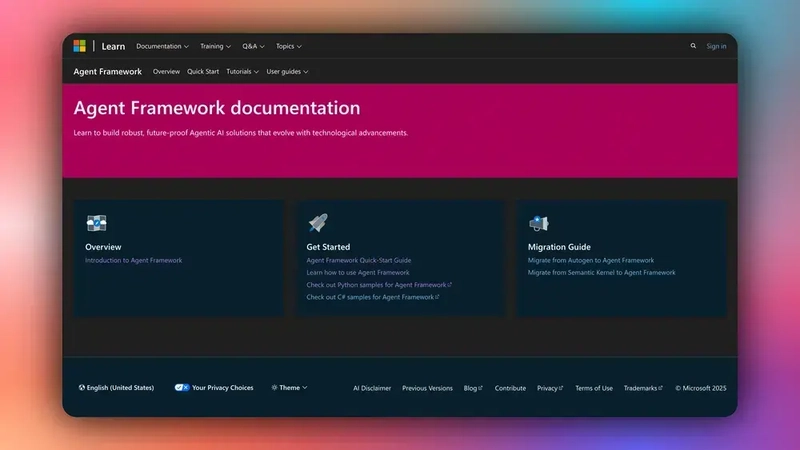Screen dimensions: 800x450
Task: Change language from English (United States)
Action: pyautogui.click(x=116, y=388)
